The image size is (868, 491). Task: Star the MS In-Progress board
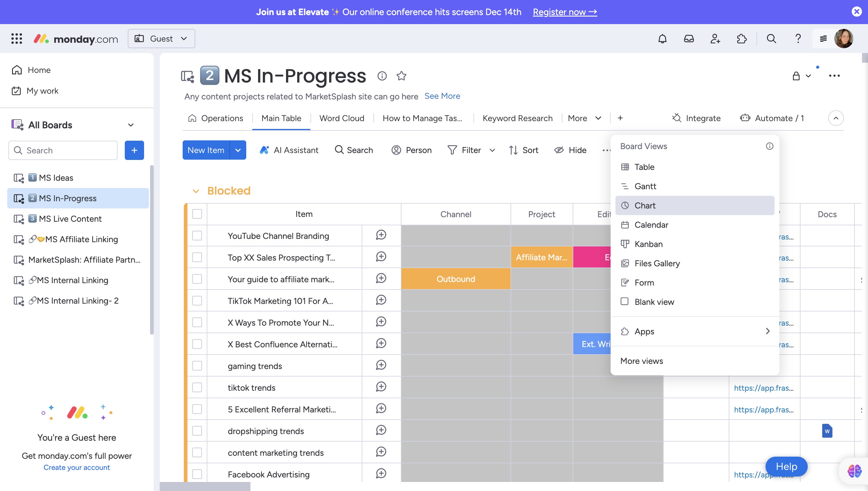pos(401,76)
